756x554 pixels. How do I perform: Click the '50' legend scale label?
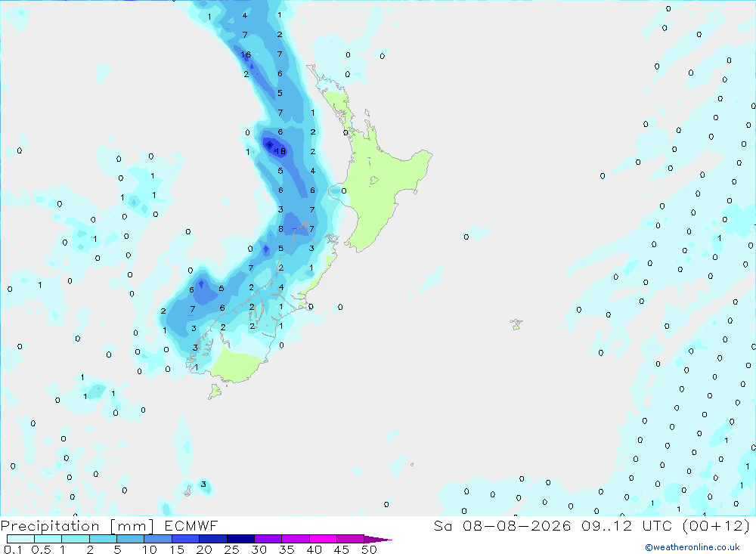click(x=369, y=549)
